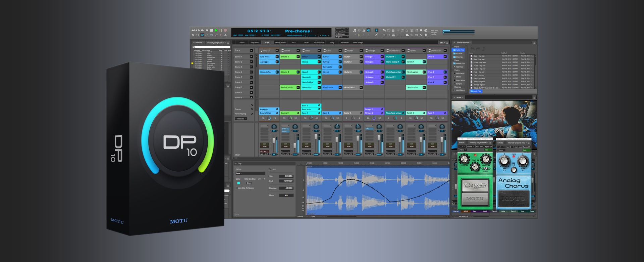Select the arrow Pointer tool

376,30
